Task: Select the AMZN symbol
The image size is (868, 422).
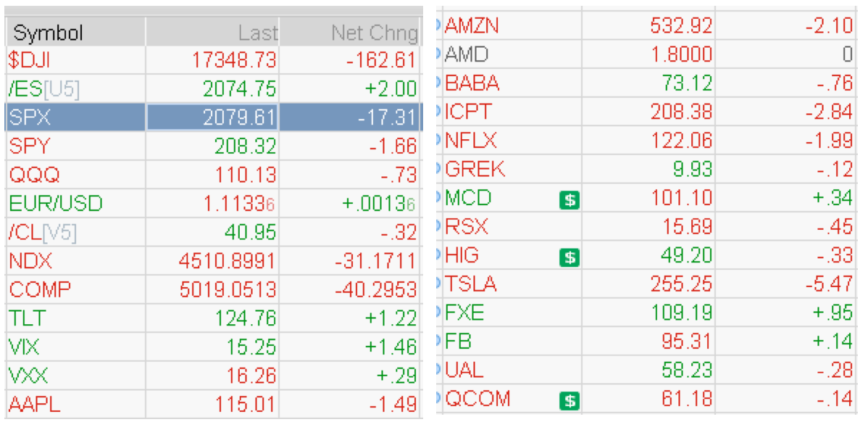Action: (472, 25)
